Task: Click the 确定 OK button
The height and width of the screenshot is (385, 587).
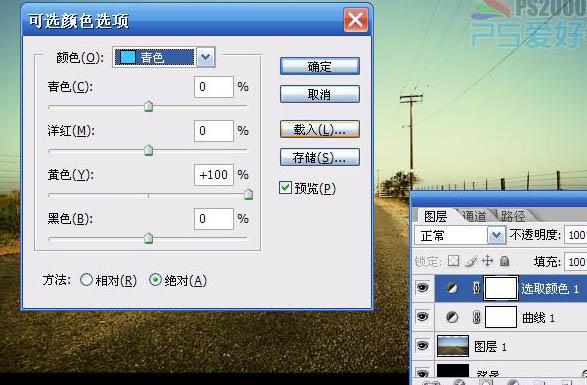Action: click(x=320, y=66)
